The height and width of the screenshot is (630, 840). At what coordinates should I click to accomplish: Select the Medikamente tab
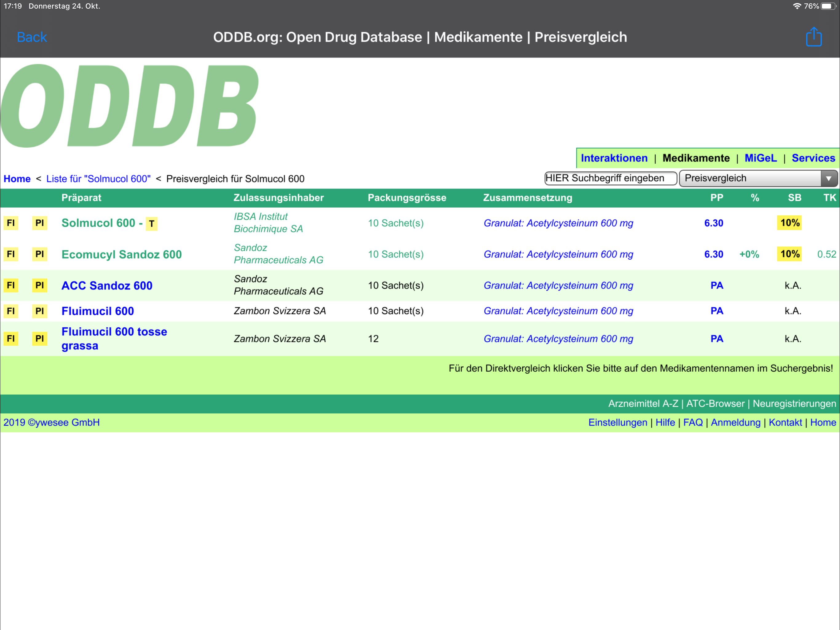point(696,158)
